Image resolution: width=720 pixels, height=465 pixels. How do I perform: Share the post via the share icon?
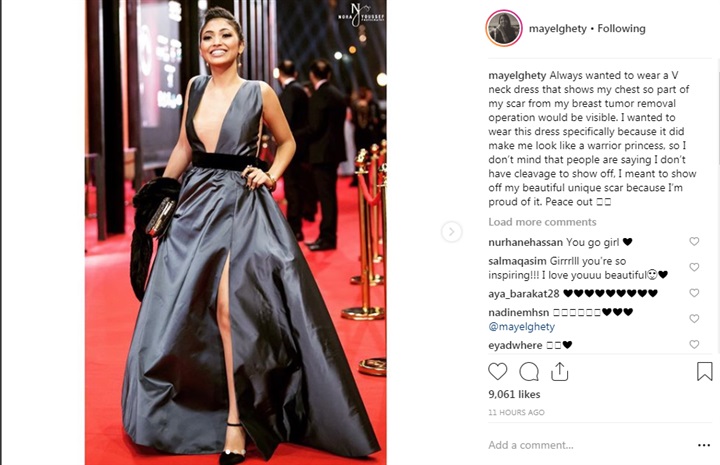[x=559, y=371]
